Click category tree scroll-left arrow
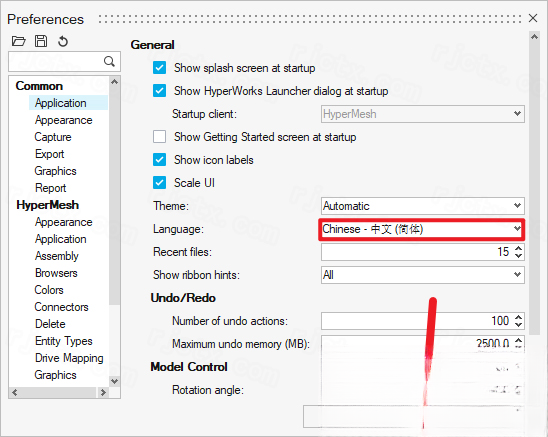 click(x=14, y=392)
